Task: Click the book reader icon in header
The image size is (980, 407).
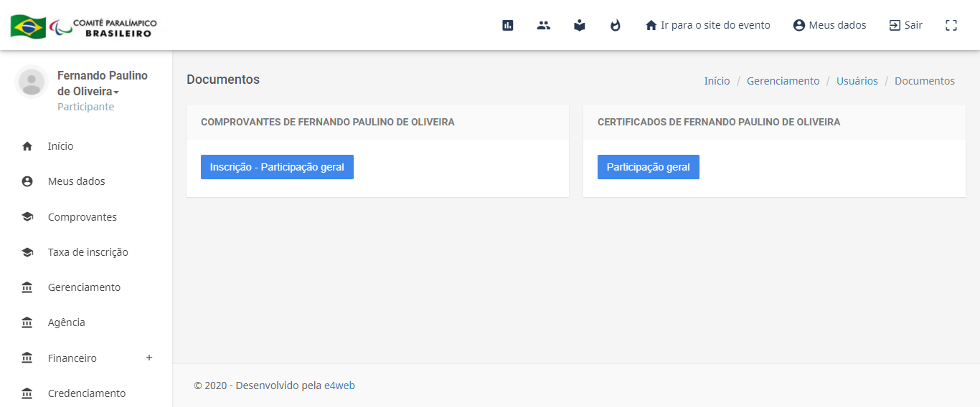Action: 580,25
